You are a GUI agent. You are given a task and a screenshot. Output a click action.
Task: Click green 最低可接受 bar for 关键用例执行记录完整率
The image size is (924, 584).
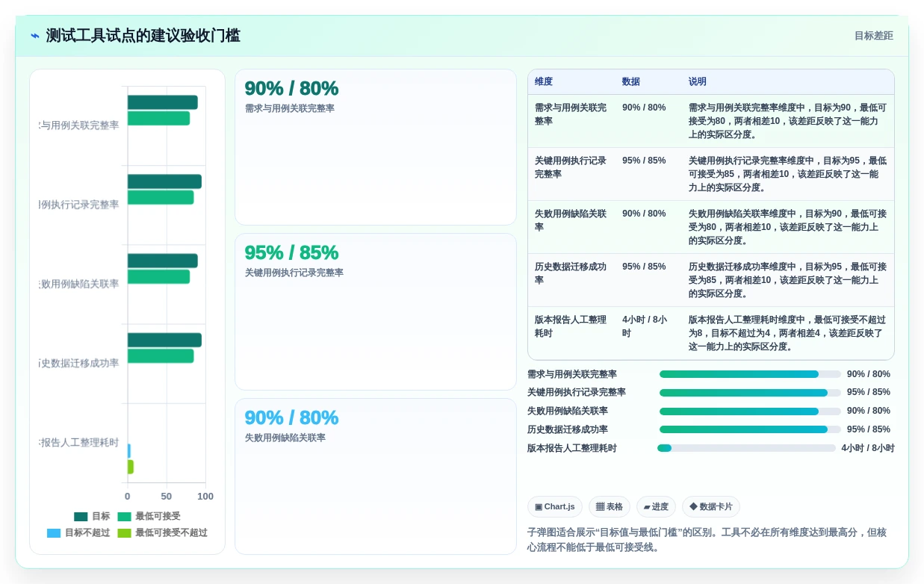pyautogui.click(x=161, y=197)
